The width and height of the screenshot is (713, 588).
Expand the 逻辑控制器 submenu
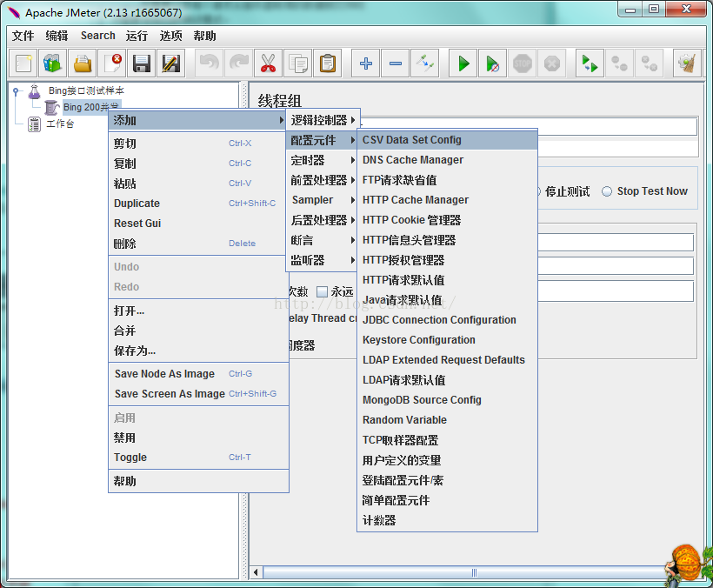tap(322, 120)
